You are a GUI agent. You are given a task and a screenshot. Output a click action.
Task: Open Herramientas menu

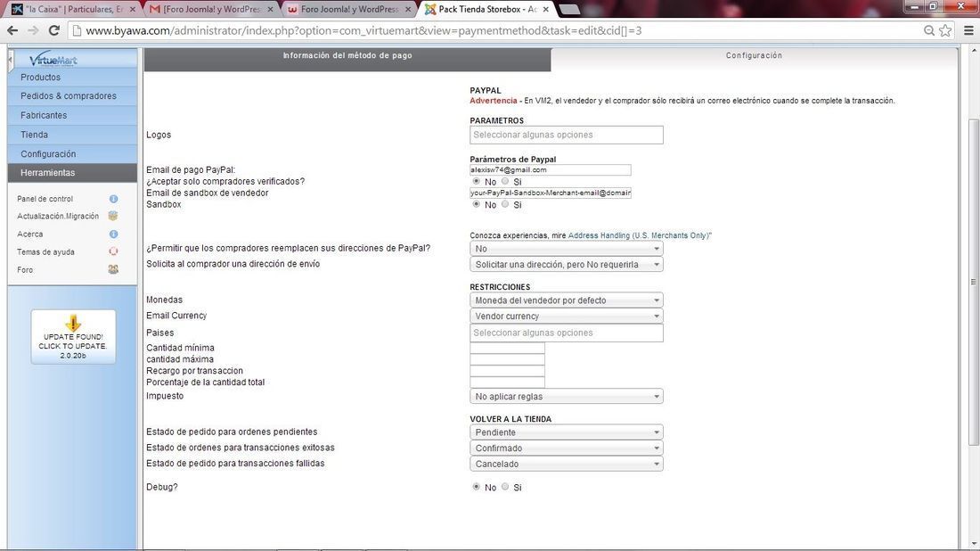point(72,173)
